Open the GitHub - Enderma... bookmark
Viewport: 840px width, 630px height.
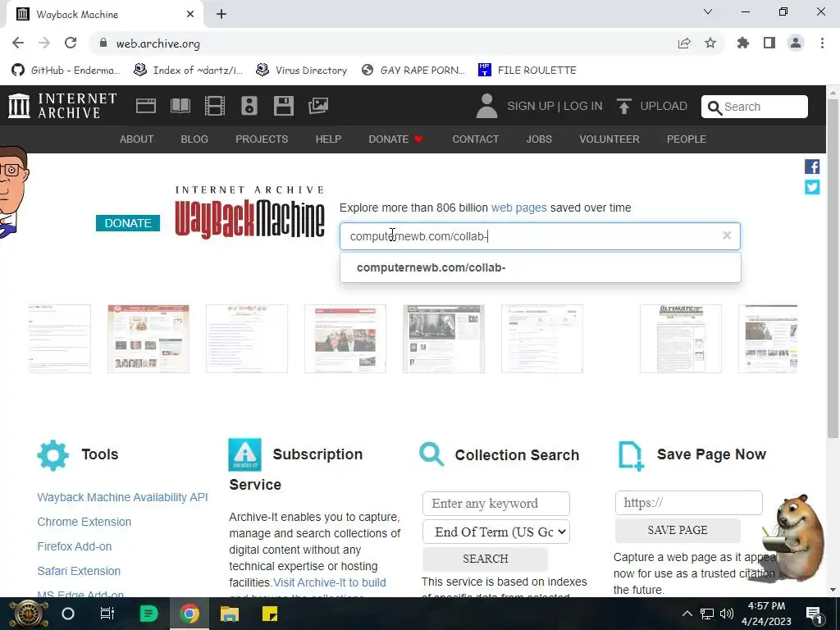[66, 71]
